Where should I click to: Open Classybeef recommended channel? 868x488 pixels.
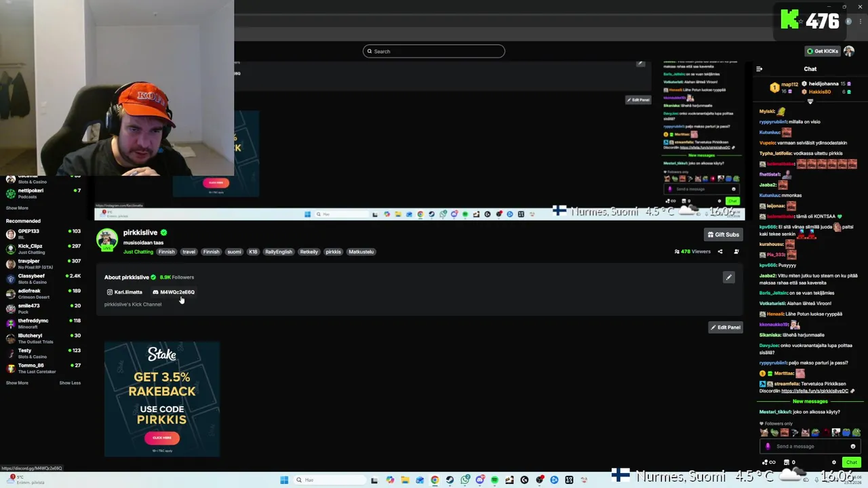pyautogui.click(x=42, y=279)
